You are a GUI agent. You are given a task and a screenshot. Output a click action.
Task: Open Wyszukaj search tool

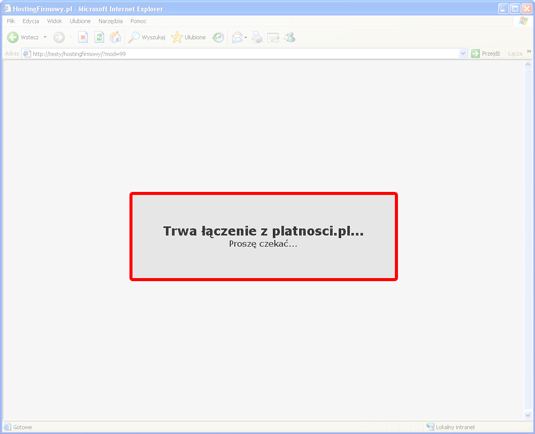pos(147,37)
